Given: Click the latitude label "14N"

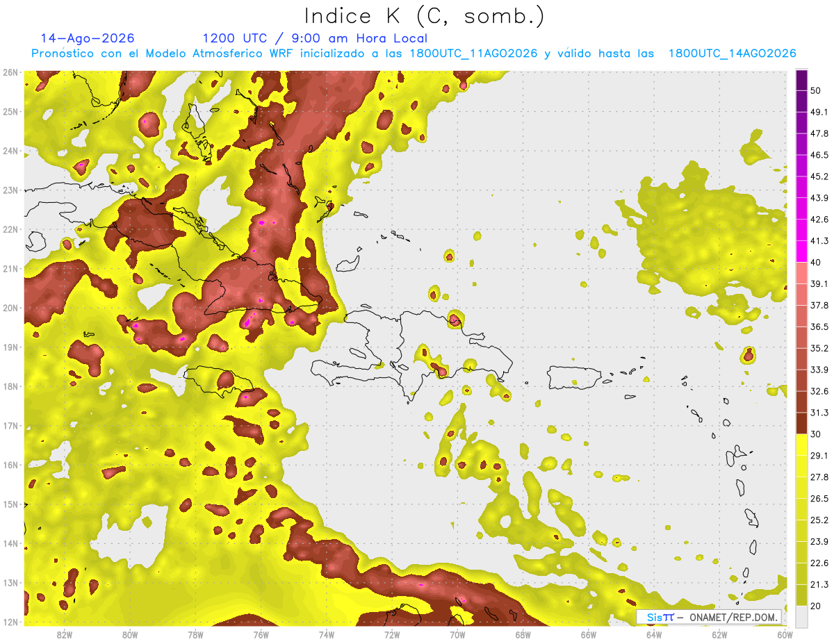Looking at the screenshot, I should 10,543.
